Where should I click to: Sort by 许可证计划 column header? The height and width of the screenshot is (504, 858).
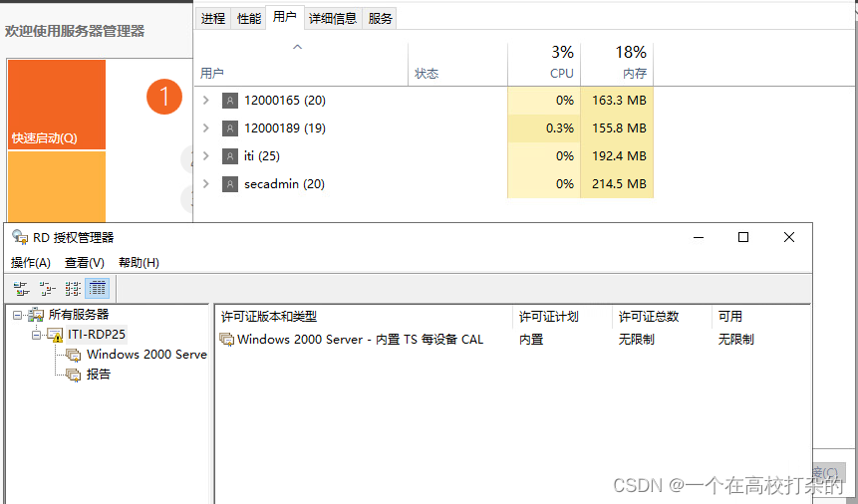562,317
